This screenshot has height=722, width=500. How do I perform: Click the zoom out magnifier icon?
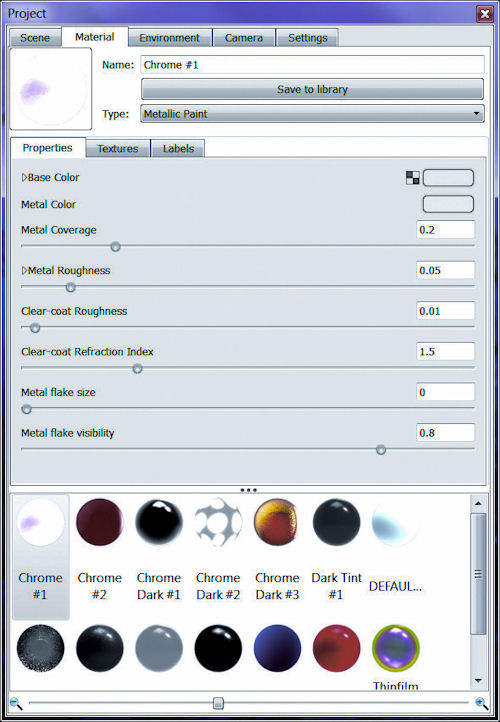16,703
